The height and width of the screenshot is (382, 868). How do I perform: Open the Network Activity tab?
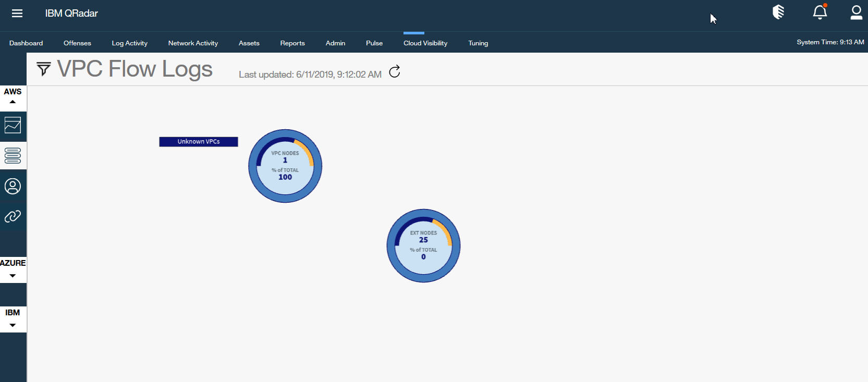pyautogui.click(x=193, y=43)
